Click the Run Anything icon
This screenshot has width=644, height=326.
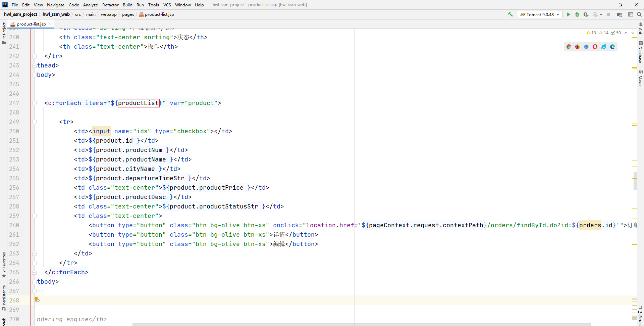point(631,14)
